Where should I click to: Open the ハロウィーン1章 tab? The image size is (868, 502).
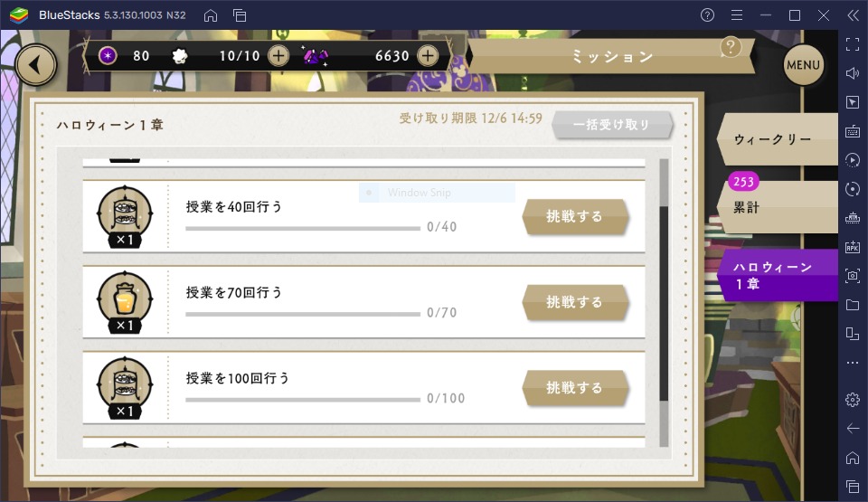click(x=778, y=275)
